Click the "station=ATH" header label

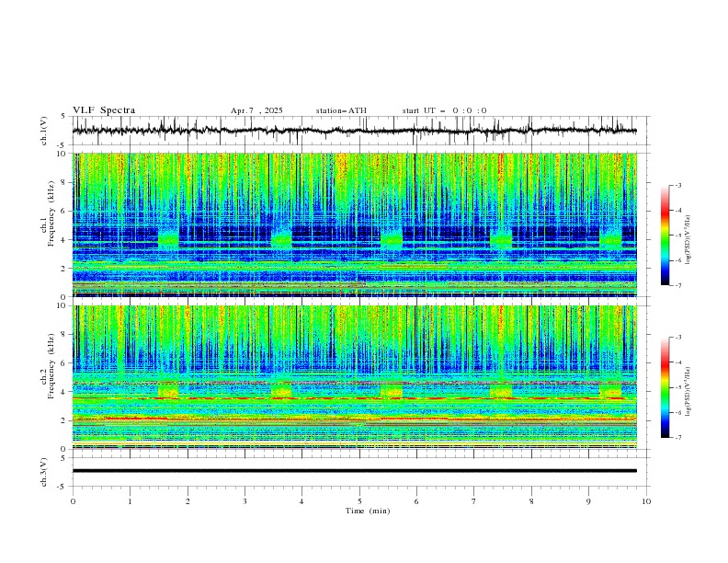pos(341,110)
